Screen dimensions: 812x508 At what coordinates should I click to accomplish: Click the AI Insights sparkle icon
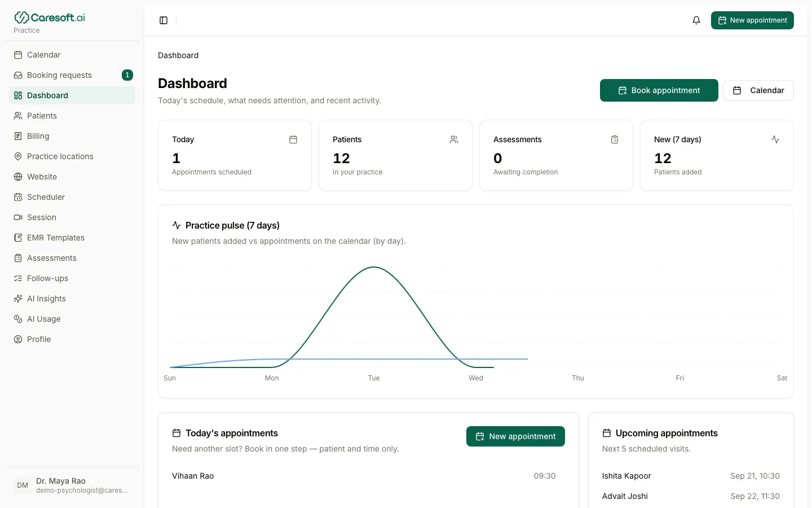(x=18, y=299)
